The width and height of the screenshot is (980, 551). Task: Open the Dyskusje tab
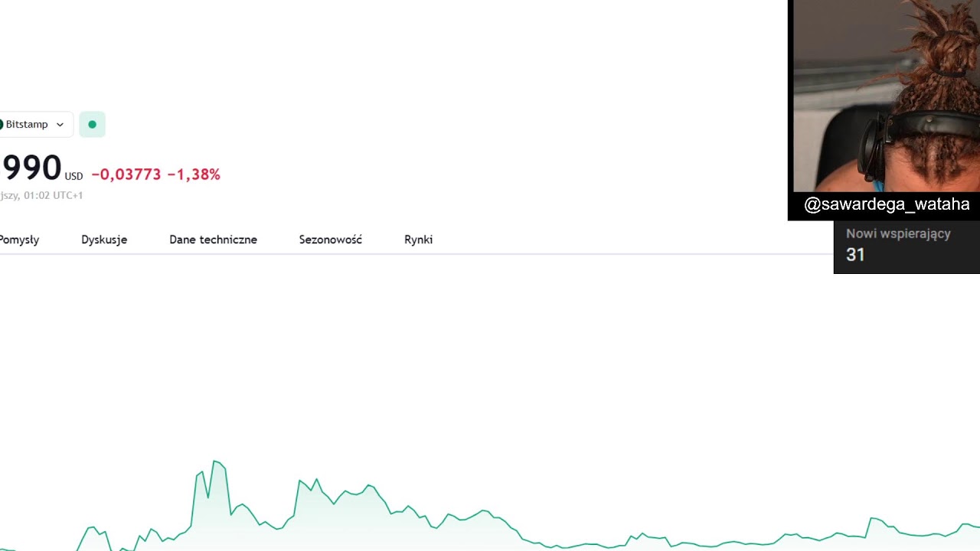[x=104, y=240]
